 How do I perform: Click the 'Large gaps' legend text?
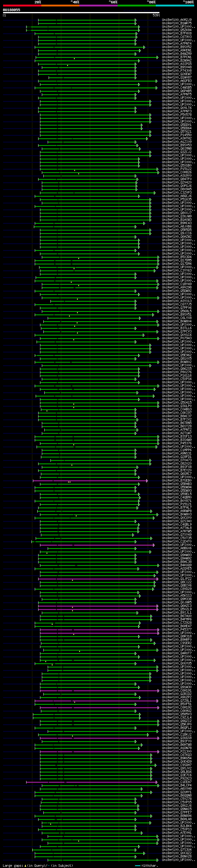(x=13, y=866)
